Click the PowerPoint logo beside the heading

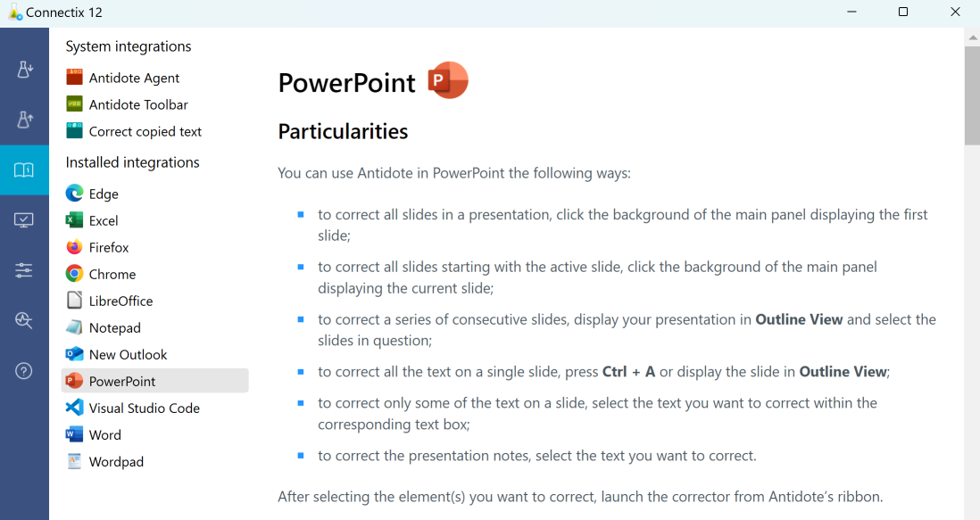click(448, 81)
